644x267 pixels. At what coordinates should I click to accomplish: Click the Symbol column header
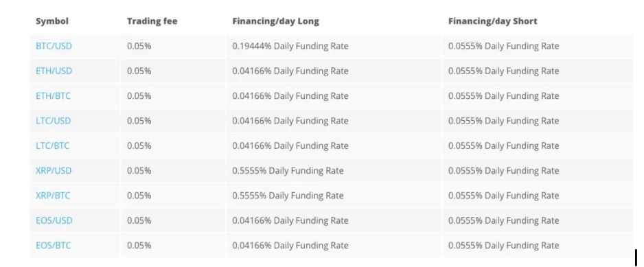pos(52,21)
